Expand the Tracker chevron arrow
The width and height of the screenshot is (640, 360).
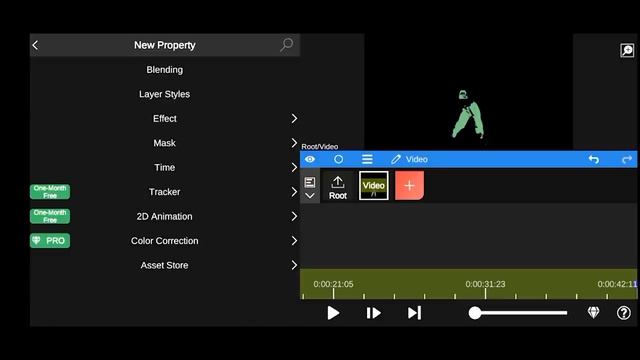294,192
